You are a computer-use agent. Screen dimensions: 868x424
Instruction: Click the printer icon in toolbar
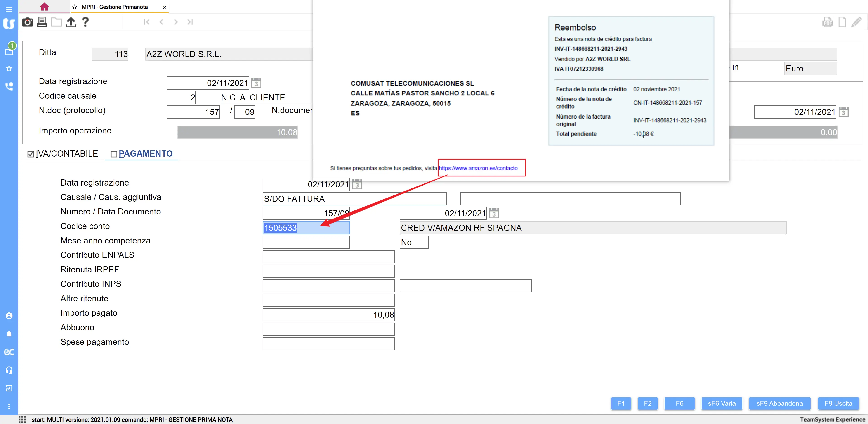click(42, 22)
